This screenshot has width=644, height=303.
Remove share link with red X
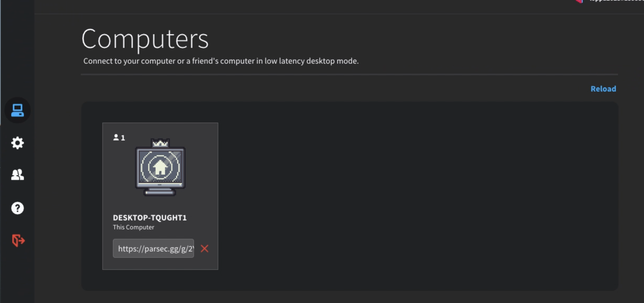[x=204, y=249]
